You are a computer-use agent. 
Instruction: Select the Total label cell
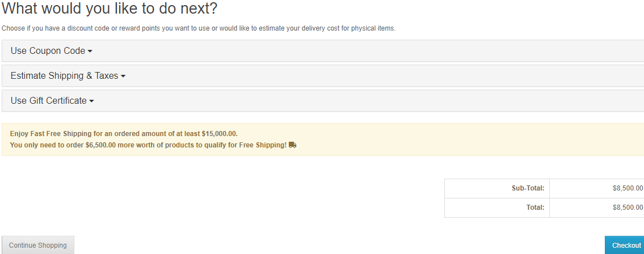tap(497, 208)
